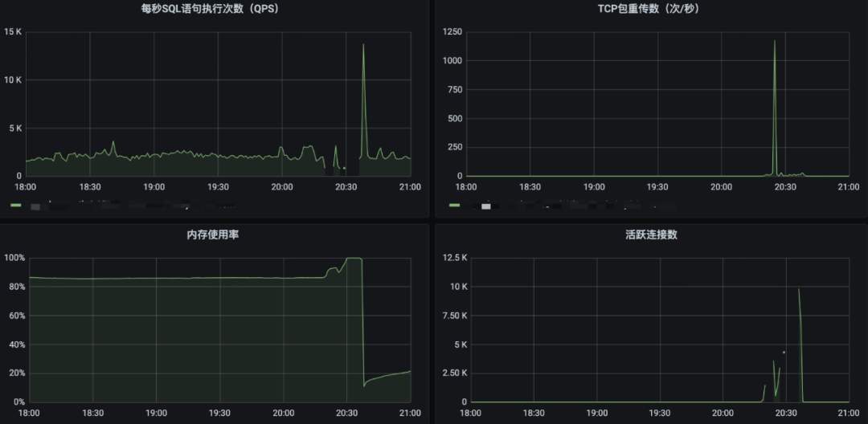868x424 pixels.
Task: Click the "20:30" time label under 活跃连接数 graph
Action: tap(785, 413)
